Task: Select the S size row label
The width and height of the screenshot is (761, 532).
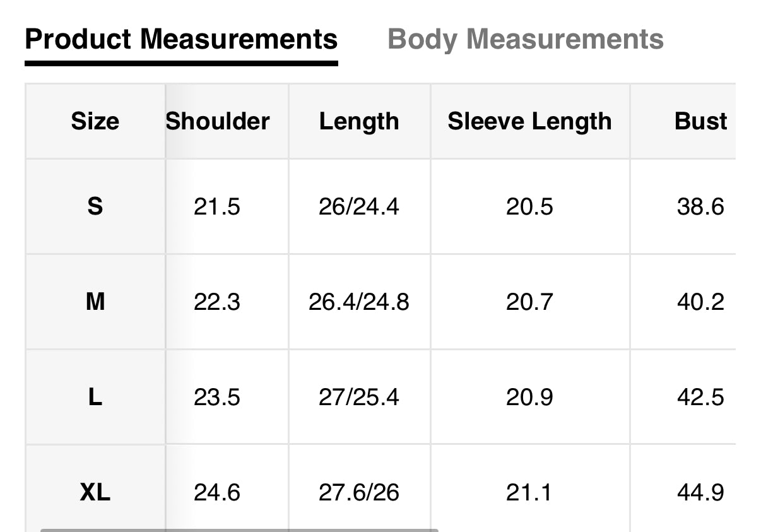Action: point(95,206)
